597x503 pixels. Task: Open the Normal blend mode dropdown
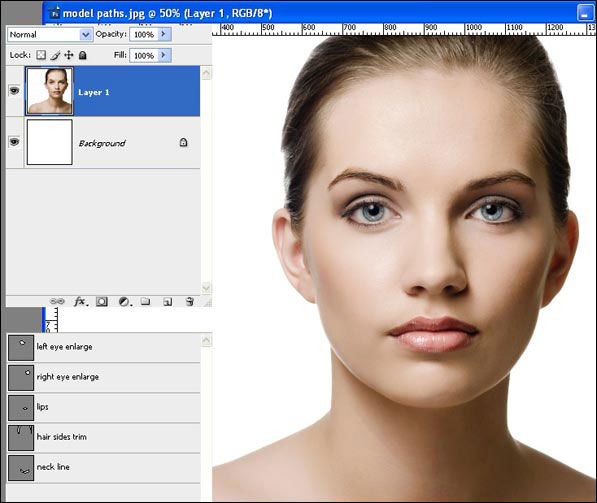point(50,35)
